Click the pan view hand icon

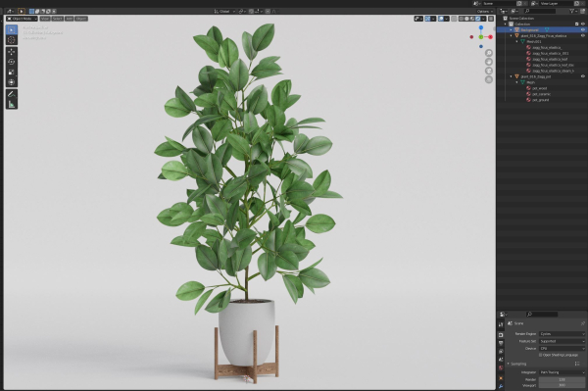[x=489, y=62]
